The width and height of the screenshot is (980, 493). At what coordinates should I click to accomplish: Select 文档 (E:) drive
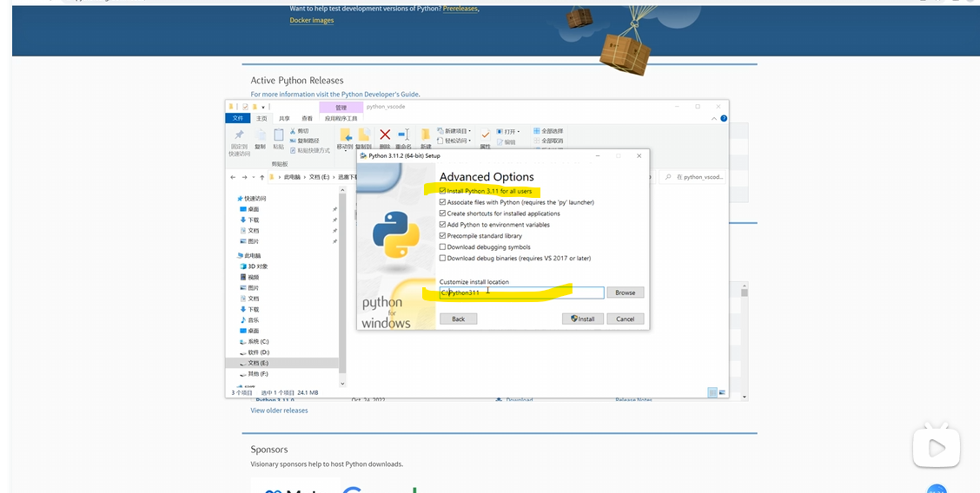pos(281,363)
